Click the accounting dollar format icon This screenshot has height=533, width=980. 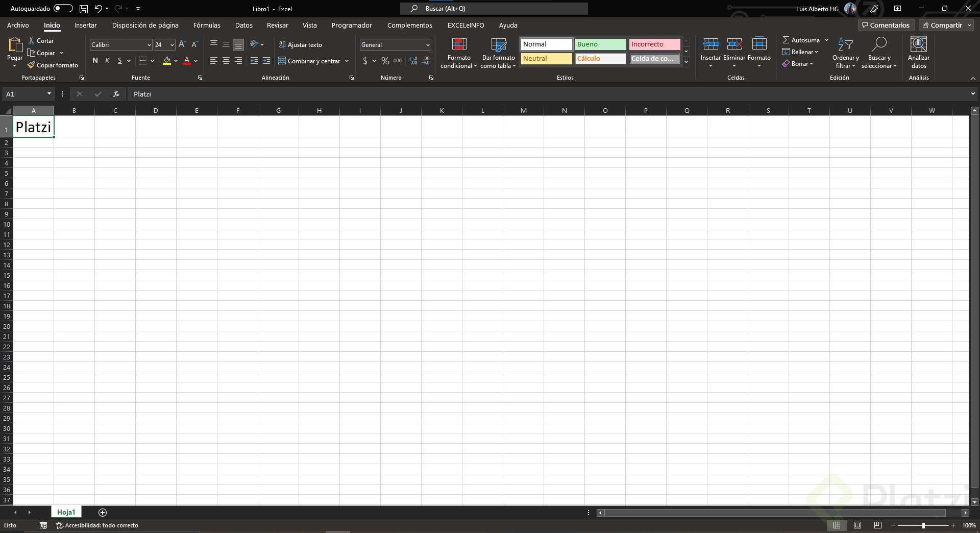[365, 61]
